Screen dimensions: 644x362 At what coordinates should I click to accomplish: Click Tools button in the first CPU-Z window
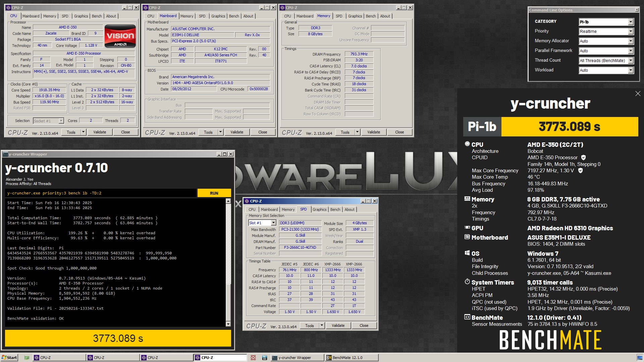pyautogui.click(x=71, y=132)
